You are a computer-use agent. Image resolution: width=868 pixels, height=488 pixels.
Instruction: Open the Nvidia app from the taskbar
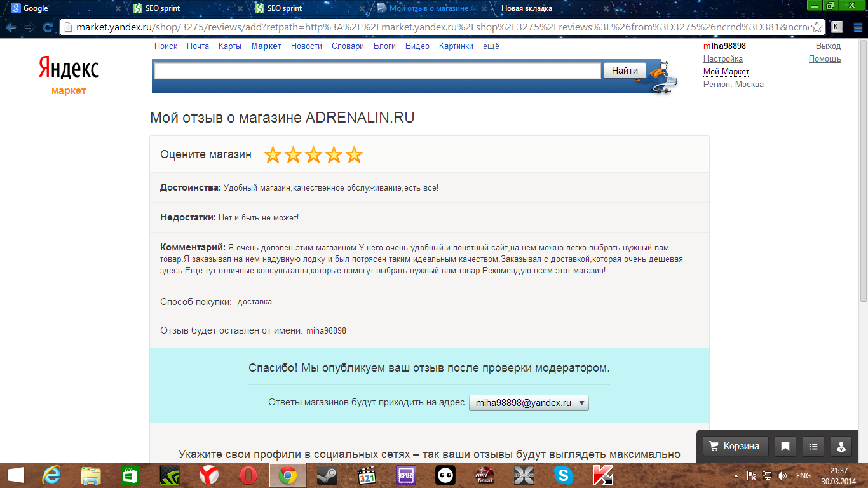tap(169, 475)
